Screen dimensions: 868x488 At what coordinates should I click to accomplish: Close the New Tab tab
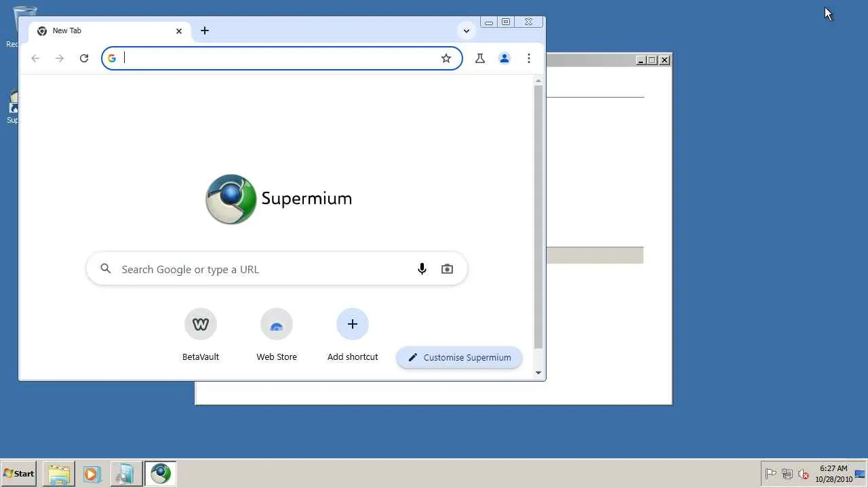point(179,30)
